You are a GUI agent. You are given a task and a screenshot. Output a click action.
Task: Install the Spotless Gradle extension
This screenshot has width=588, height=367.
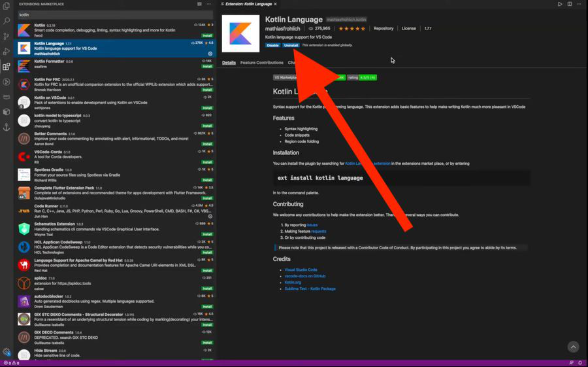[207, 180]
